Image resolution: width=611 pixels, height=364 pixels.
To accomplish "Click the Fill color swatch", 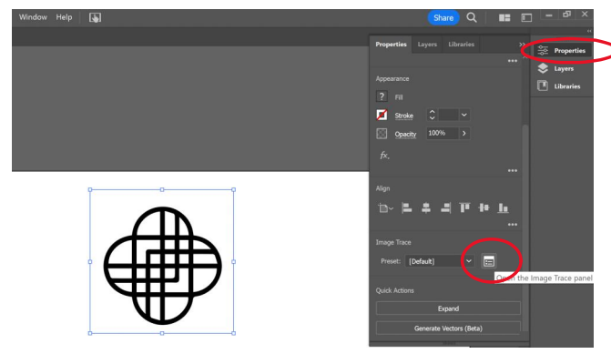I will pyautogui.click(x=383, y=96).
